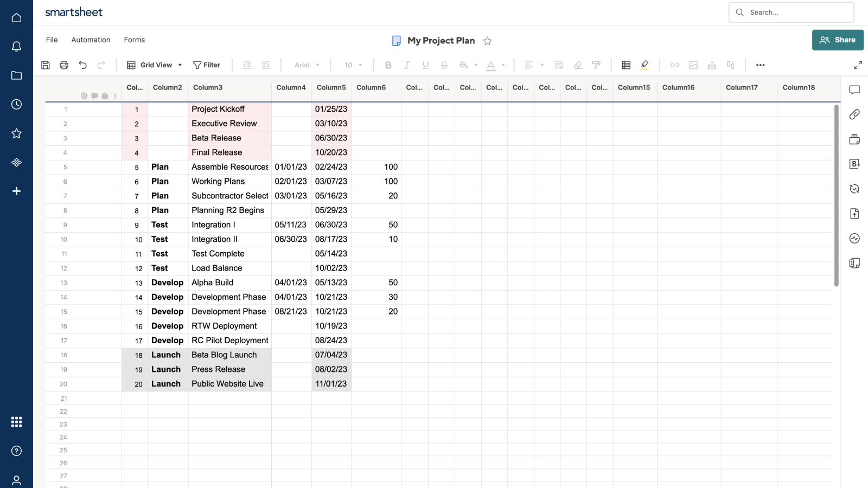Click the Share button

pyautogui.click(x=838, y=40)
